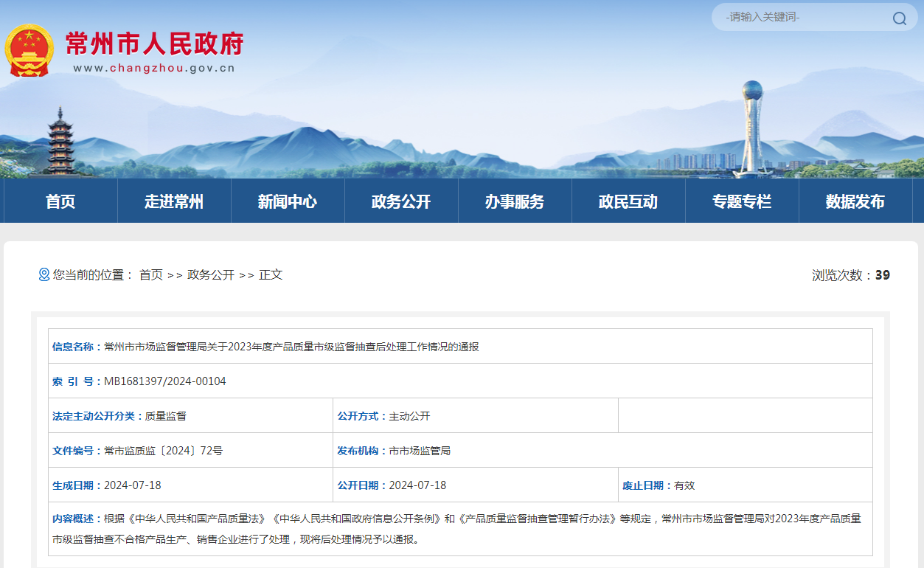Click the 首页 breadcrumb link
The image size is (924, 568).
click(x=151, y=274)
